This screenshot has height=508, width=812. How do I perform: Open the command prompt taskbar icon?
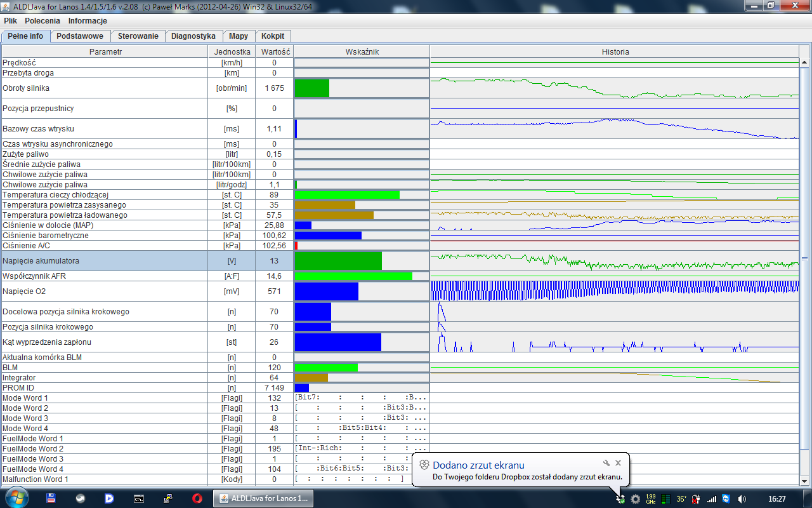139,499
